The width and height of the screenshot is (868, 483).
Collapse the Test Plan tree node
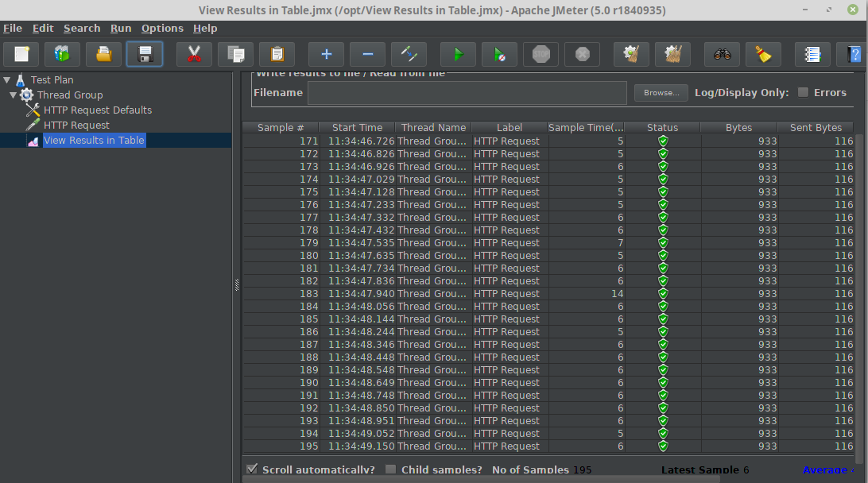[6, 80]
